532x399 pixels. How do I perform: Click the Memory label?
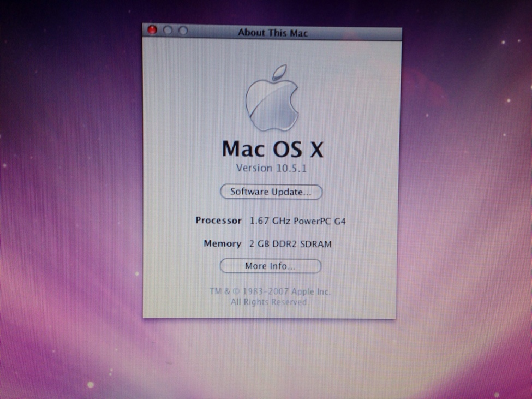click(223, 243)
